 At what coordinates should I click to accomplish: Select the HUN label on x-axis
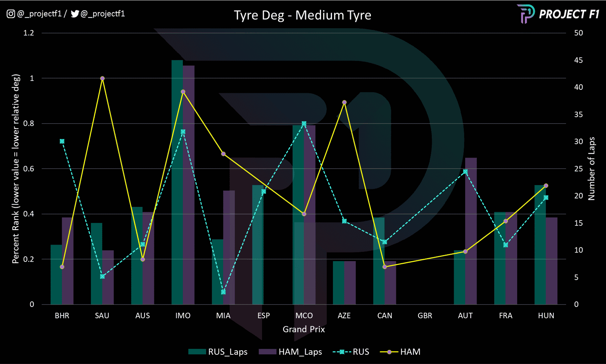pyautogui.click(x=546, y=315)
